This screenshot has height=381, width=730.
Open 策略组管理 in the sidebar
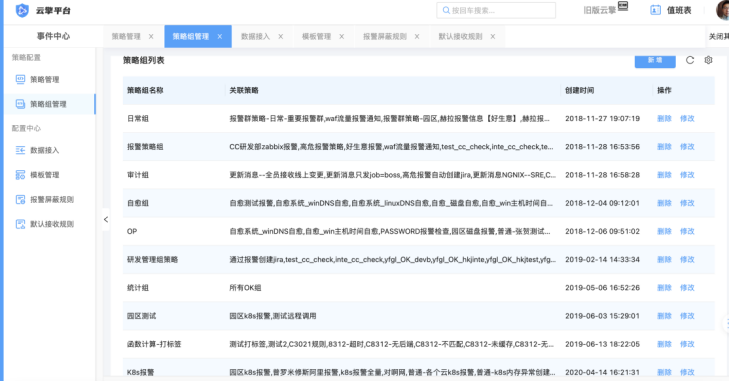point(49,104)
